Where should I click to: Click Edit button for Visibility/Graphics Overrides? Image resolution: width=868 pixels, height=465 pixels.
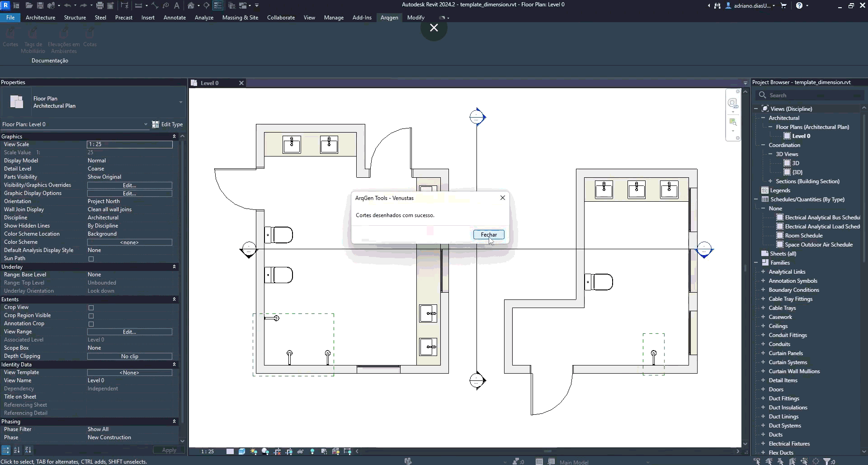130,185
